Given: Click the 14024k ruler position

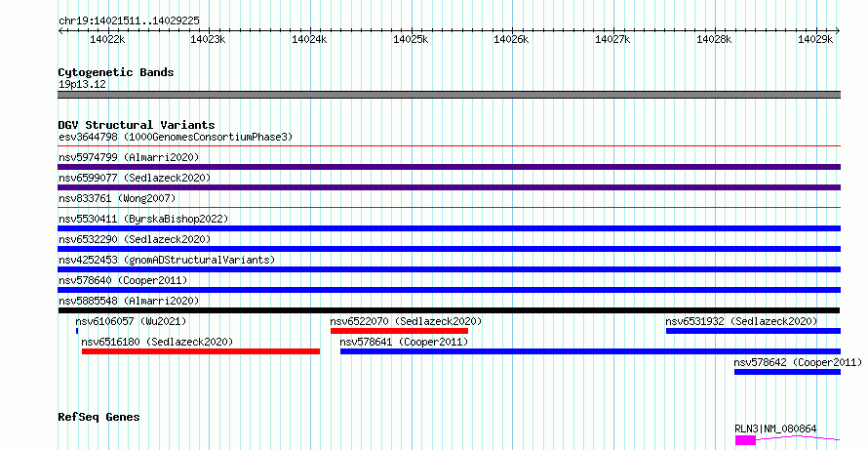Looking at the screenshot, I should (x=309, y=39).
